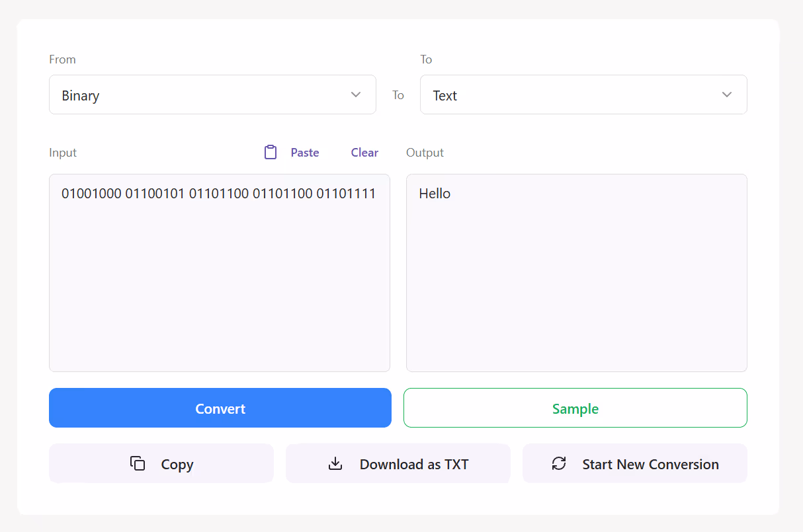Load example data with the Sample button
This screenshot has width=803, height=532.
(x=575, y=408)
